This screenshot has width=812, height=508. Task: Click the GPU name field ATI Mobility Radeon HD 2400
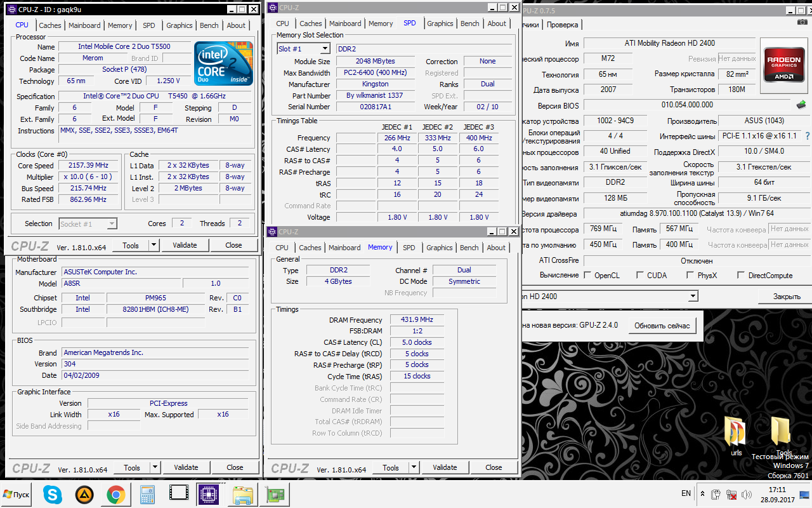[x=670, y=43]
